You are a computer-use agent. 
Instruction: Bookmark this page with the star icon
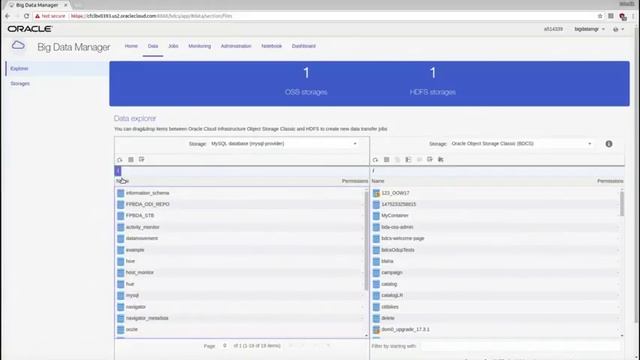(x=600, y=16)
